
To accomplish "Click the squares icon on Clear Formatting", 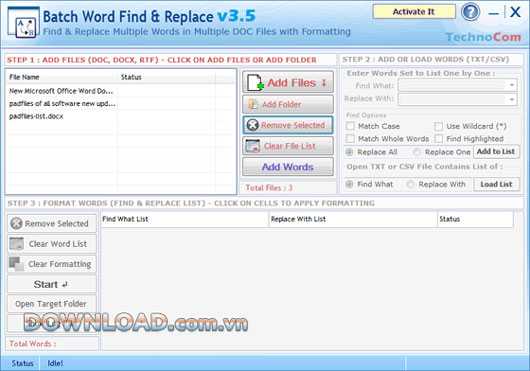I will pos(16,264).
